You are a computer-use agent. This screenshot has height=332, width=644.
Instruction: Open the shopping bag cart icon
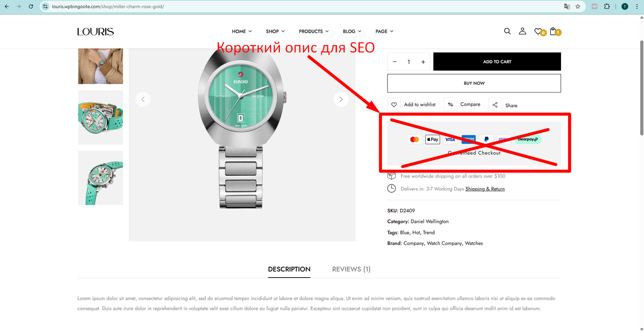click(x=553, y=31)
